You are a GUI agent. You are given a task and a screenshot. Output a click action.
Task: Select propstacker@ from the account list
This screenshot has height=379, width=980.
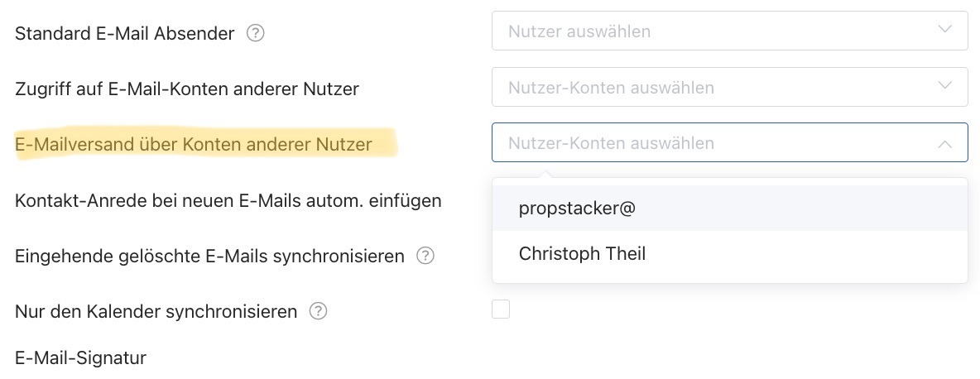729,209
